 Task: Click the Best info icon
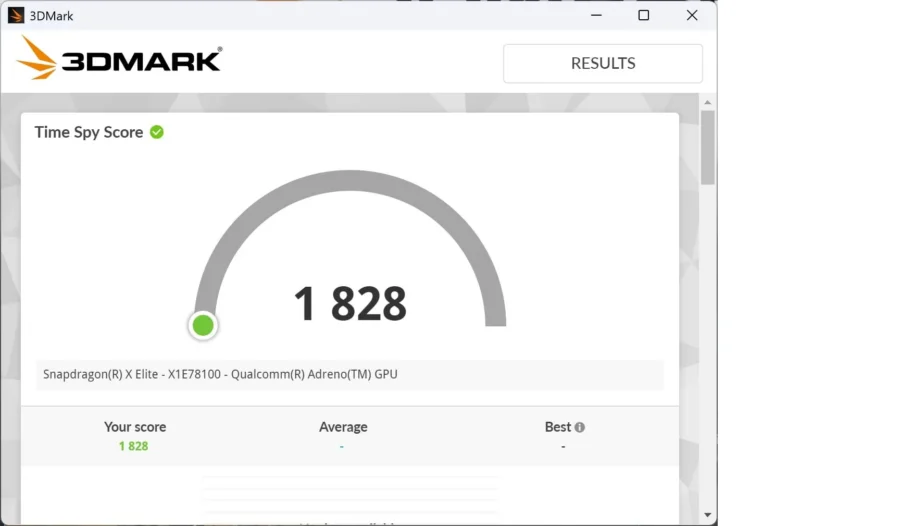click(580, 427)
